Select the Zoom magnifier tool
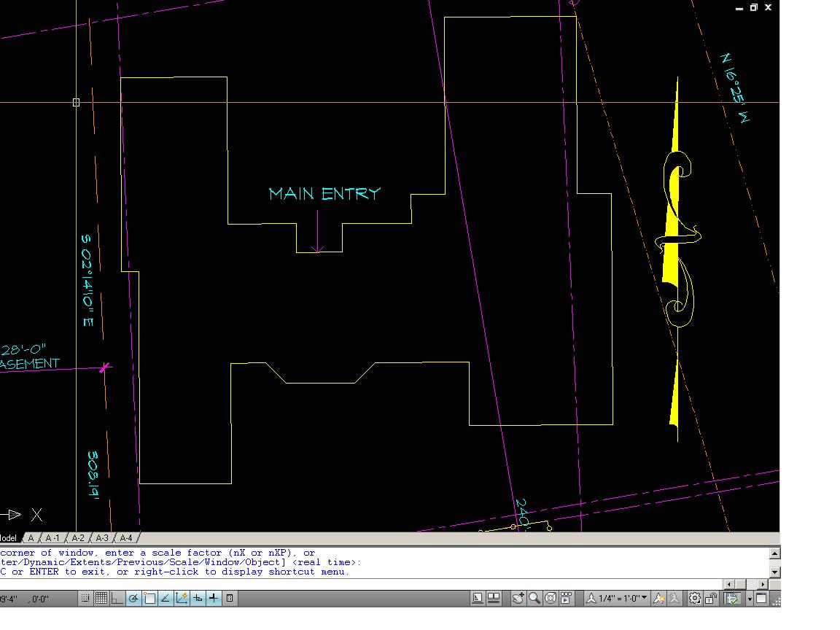Screen dimensions: 840x630 (x=534, y=599)
